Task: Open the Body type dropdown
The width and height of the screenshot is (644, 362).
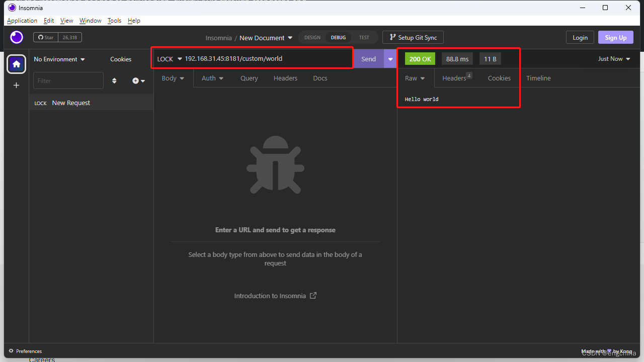Action: (x=173, y=78)
